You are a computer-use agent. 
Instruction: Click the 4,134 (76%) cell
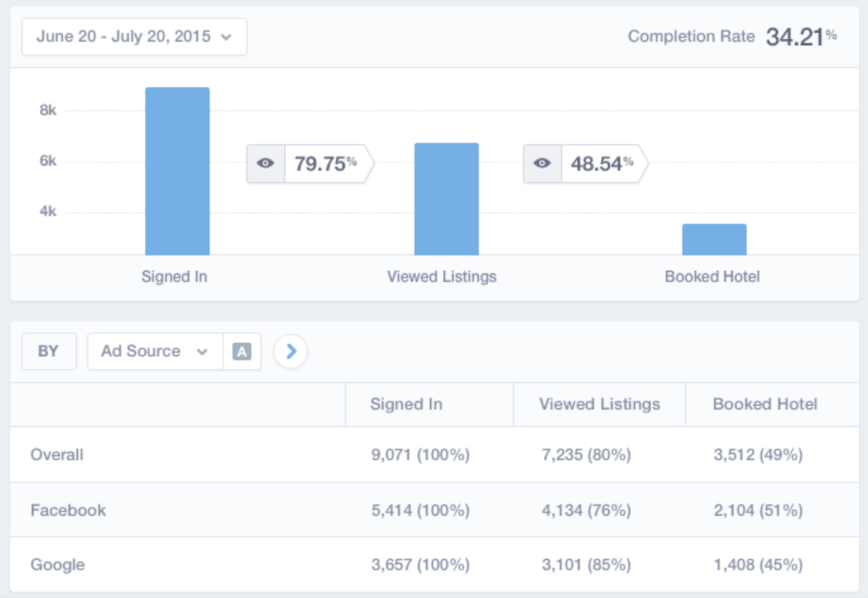(586, 510)
